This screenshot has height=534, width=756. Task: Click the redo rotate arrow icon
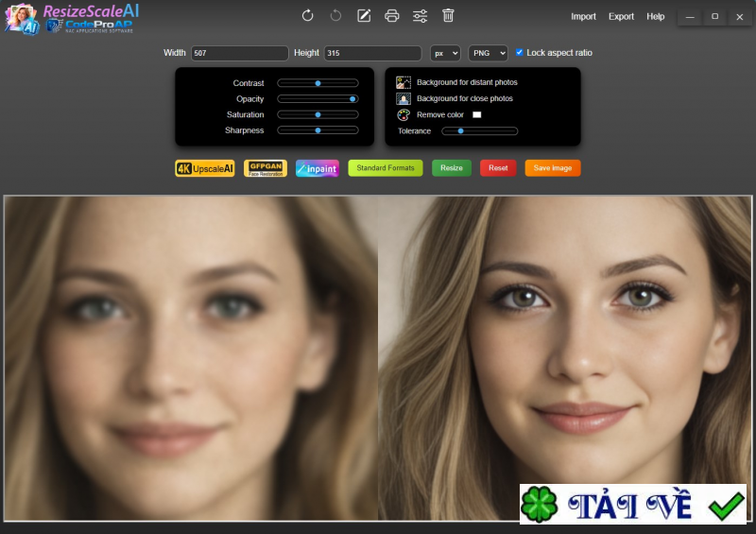pyautogui.click(x=307, y=16)
